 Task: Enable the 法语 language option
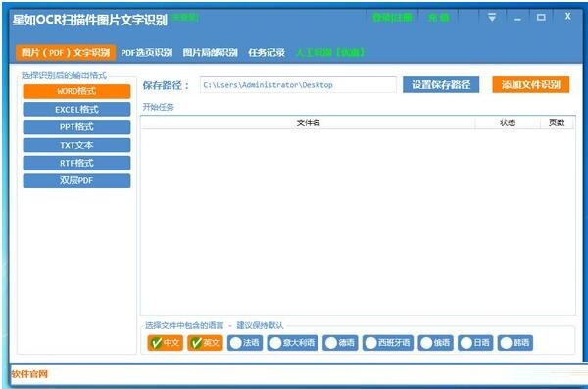tap(245, 343)
